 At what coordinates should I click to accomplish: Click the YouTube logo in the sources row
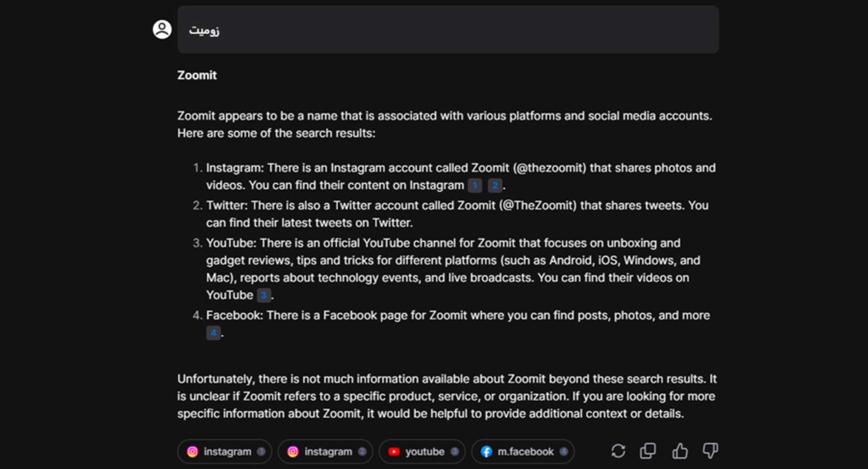click(x=394, y=452)
